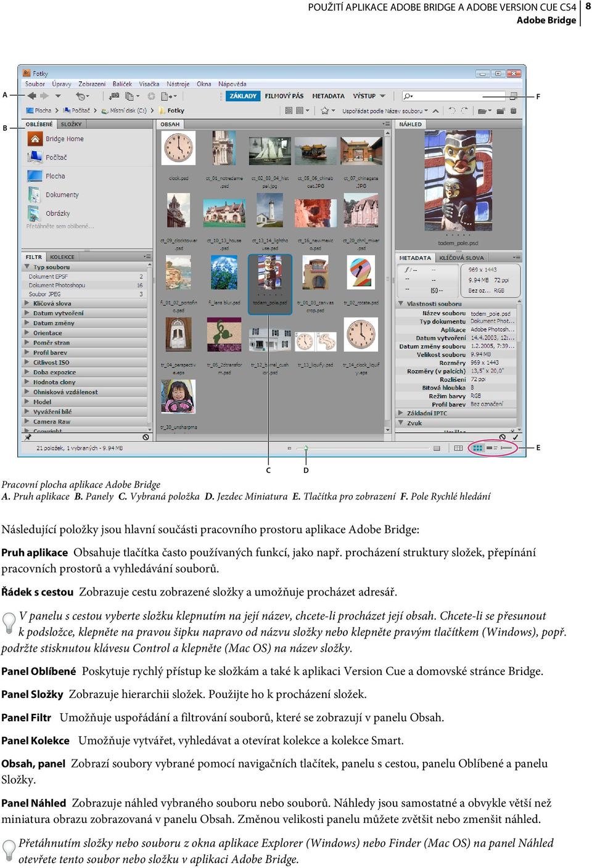Open the workspace switcher dropdown arrow
This screenshot has height=868, width=592.
(x=383, y=96)
